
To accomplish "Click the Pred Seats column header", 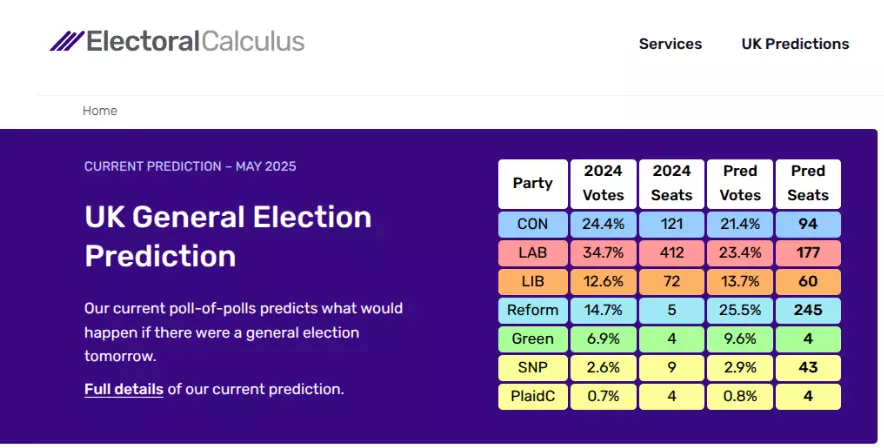I will (x=808, y=184).
